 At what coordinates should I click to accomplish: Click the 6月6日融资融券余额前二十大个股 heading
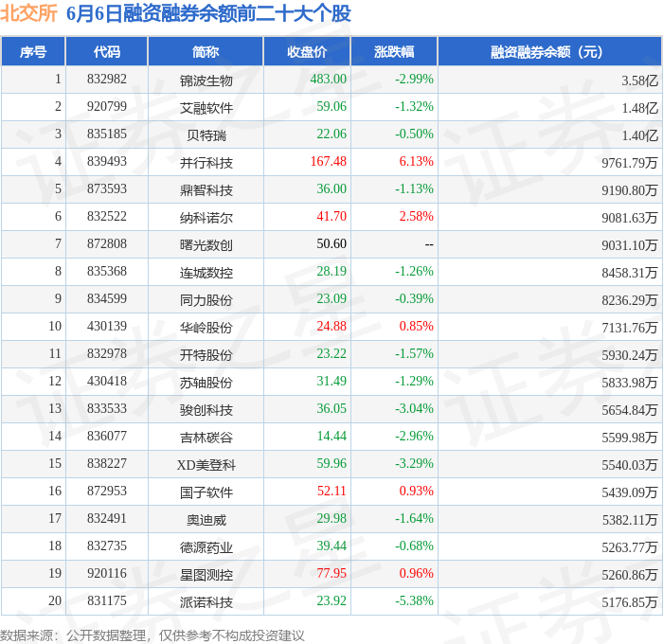point(209,13)
